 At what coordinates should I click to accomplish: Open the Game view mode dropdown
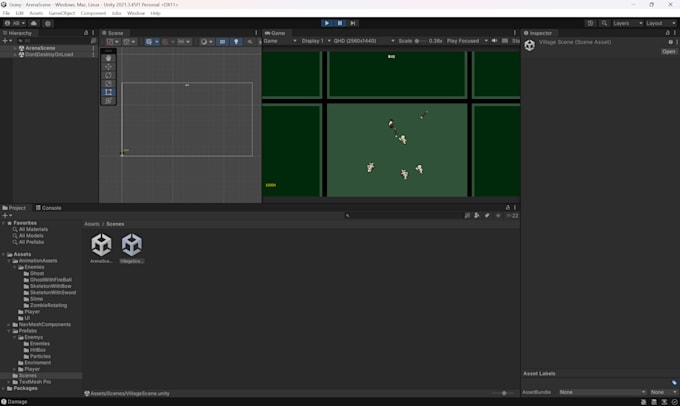[280, 41]
